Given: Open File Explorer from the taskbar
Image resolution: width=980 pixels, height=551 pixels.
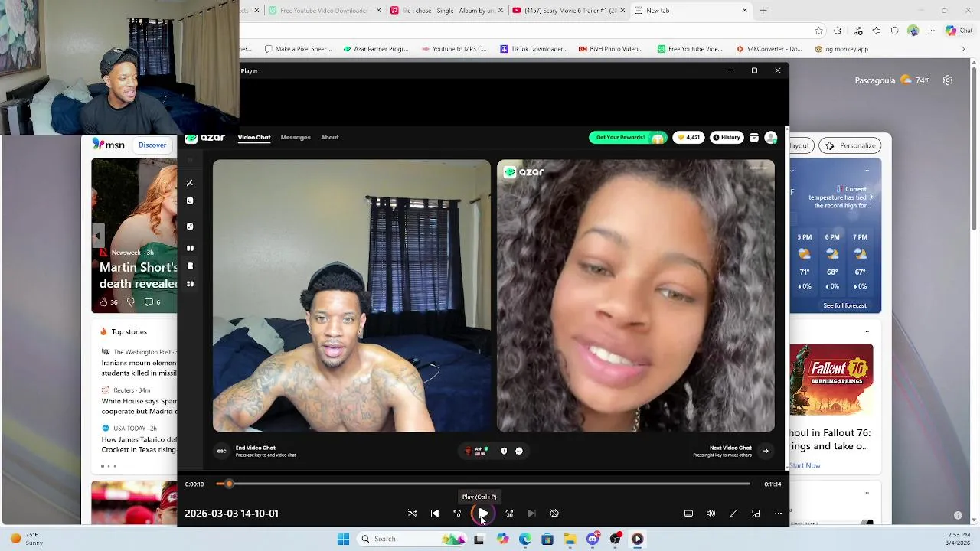Looking at the screenshot, I should pyautogui.click(x=570, y=539).
